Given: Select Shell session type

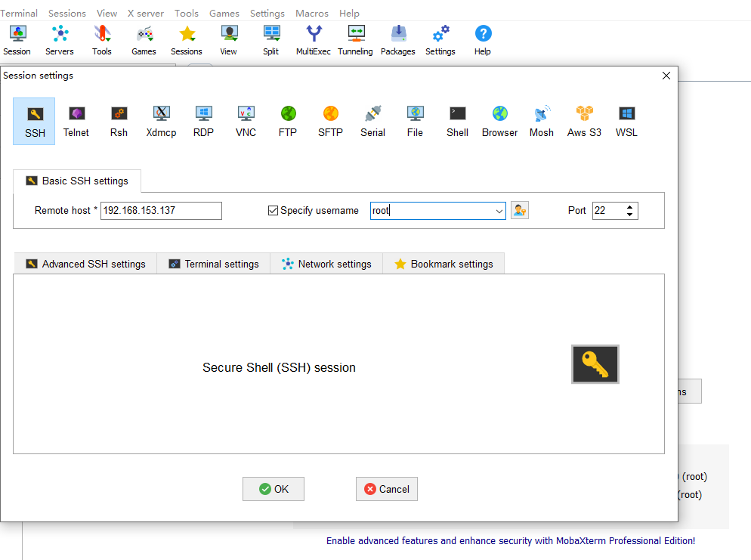Looking at the screenshot, I should 457,121.
